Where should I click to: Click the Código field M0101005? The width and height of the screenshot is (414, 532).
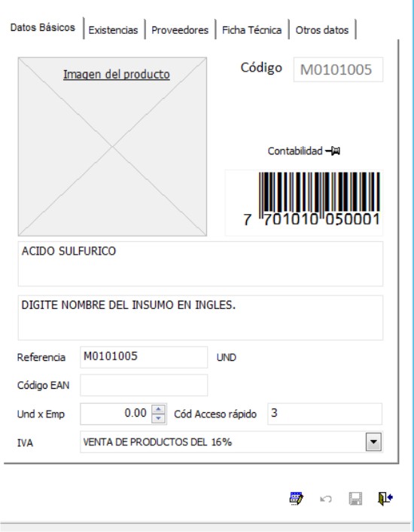(x=338, y=69)
